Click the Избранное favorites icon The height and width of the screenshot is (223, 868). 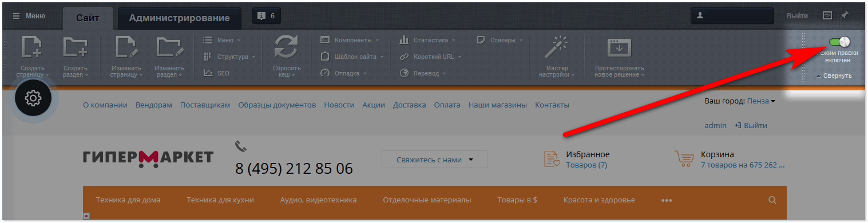(x=552, y=160)
